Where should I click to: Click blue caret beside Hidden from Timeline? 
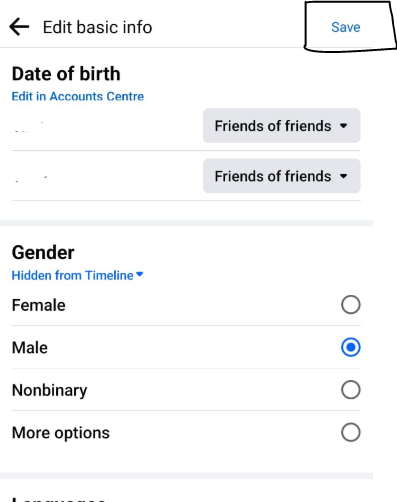[140, 274]
